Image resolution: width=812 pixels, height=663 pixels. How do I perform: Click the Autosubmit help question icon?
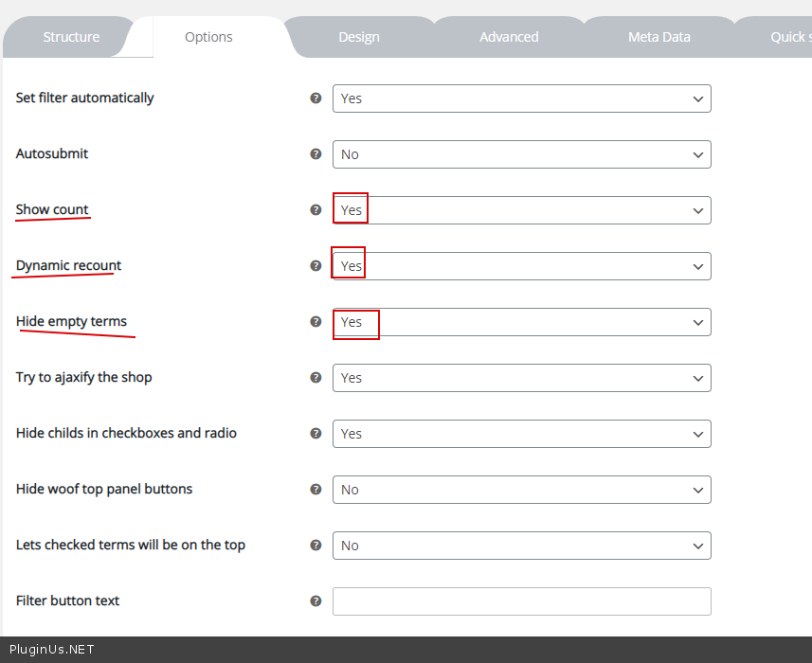click(x=316, y=153)
